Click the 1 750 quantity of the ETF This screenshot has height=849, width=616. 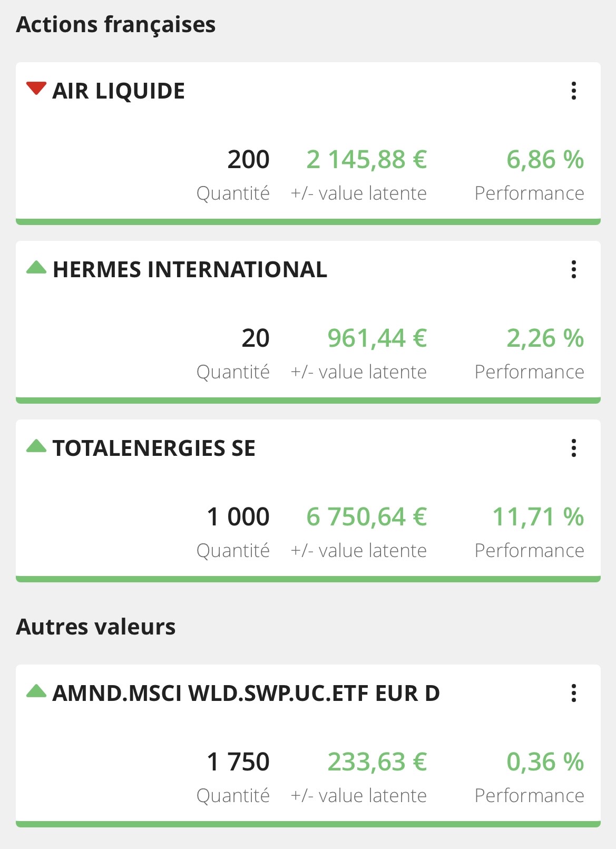[238, 762]
